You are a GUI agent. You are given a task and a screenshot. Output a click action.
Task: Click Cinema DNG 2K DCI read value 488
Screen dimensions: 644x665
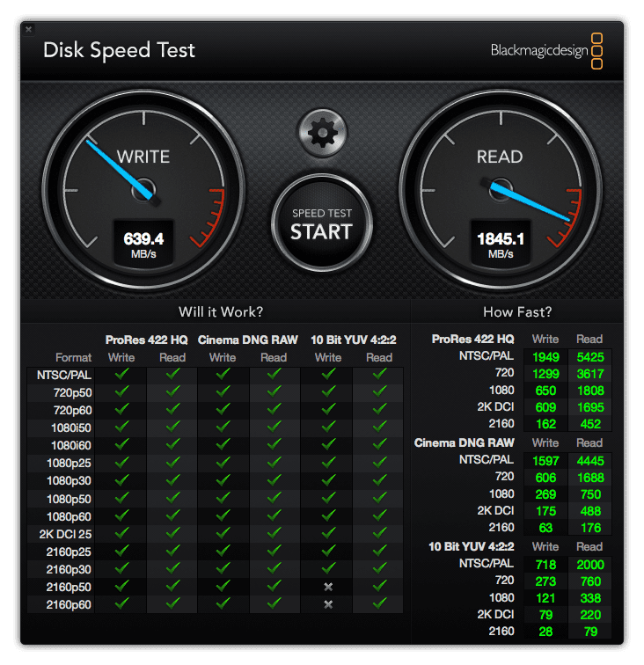590,511
